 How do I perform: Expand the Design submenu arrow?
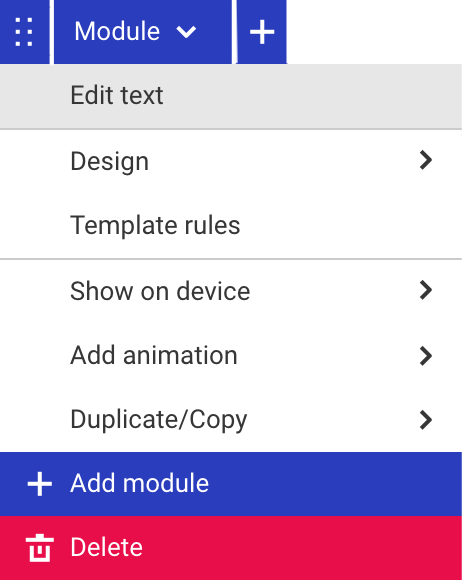pos(426,160)
